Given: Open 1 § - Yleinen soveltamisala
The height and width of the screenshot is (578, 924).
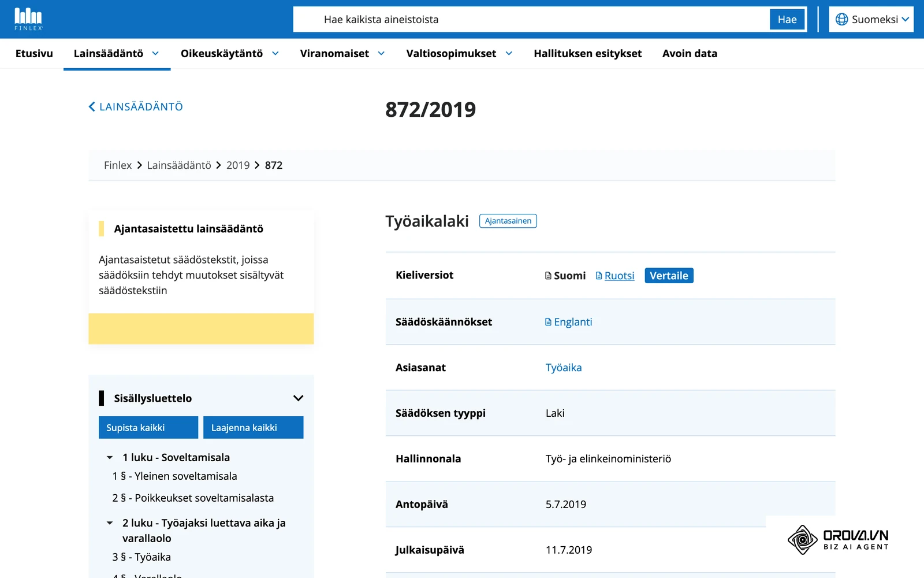Looking at the screenshot, I should 174,476.
